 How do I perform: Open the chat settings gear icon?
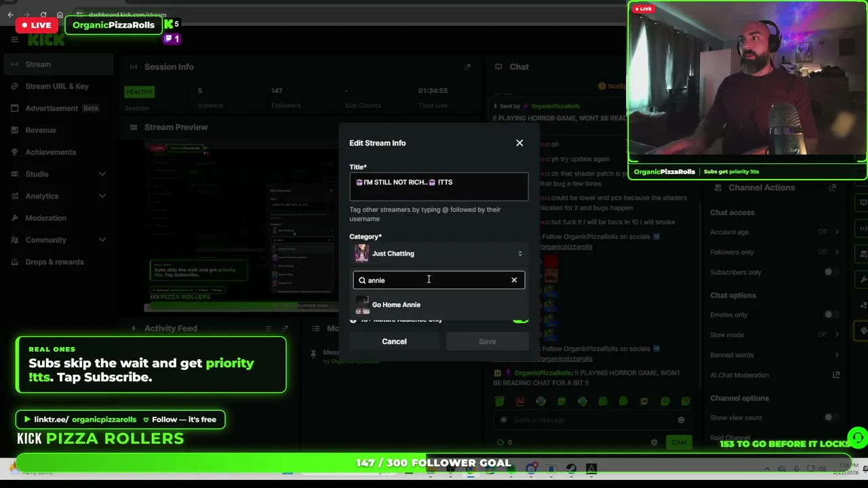(654, 443)
